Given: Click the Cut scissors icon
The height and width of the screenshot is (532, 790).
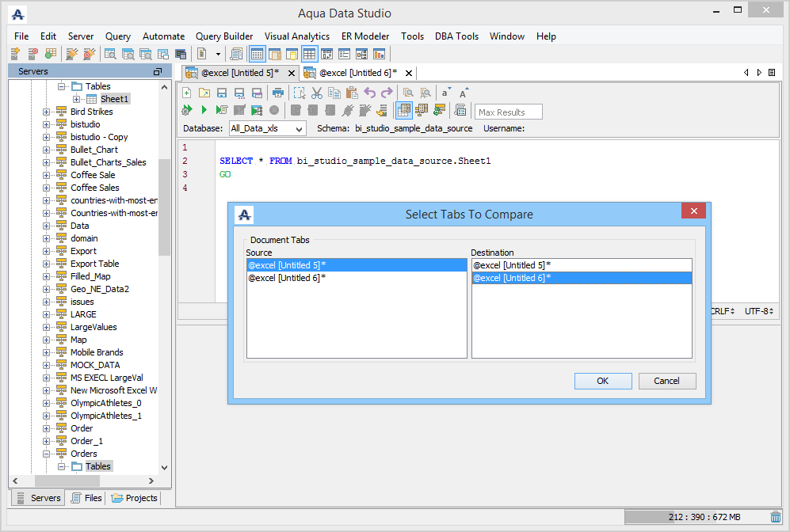Looking at the screenshot, I should 317,93.
